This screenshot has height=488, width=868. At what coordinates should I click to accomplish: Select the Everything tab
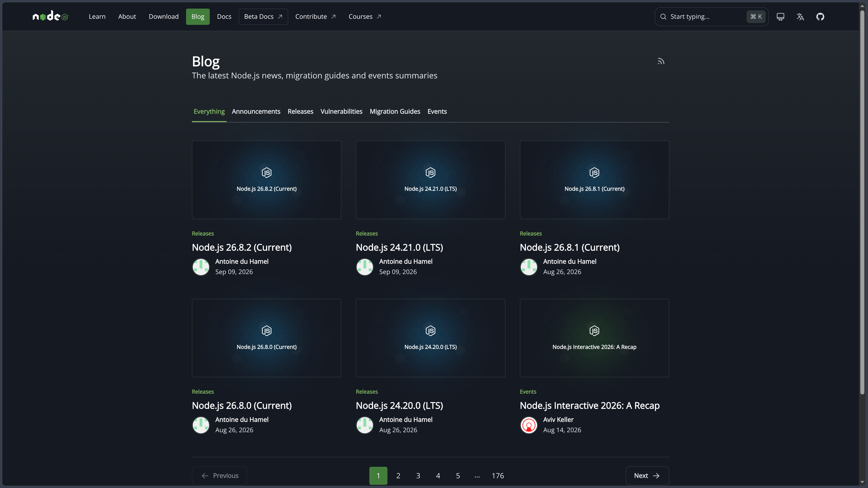pyautogui.click(x=209, y=111)
